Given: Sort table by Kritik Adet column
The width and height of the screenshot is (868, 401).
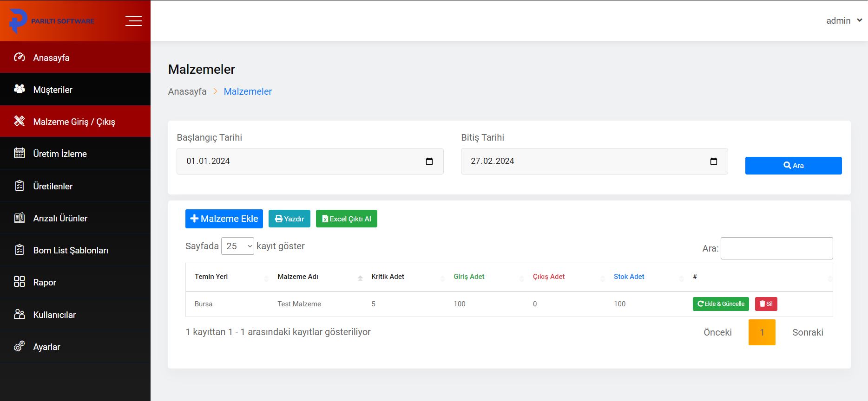Looking at the screenshot, I should coord(388,277).
